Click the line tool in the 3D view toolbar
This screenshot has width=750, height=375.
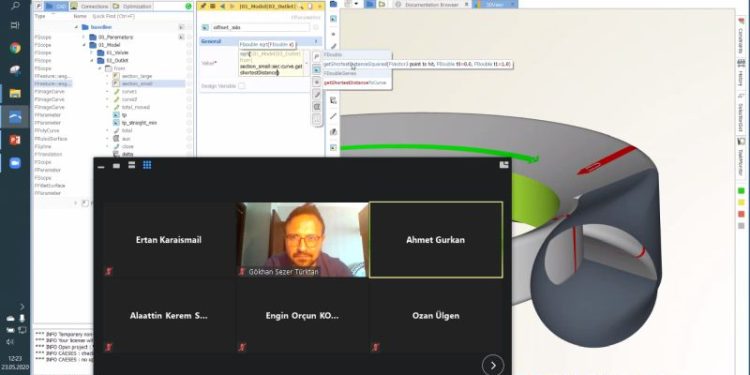click(333, 116)
